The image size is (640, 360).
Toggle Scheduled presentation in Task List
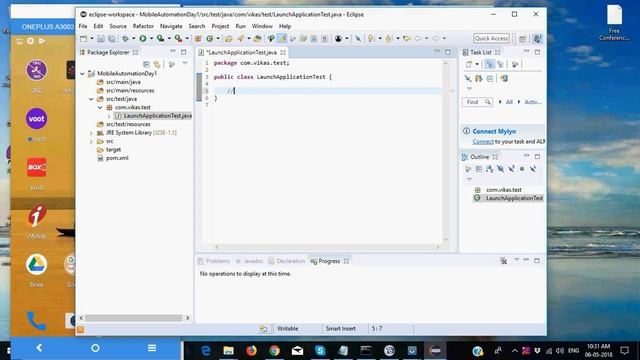(500, 64)
